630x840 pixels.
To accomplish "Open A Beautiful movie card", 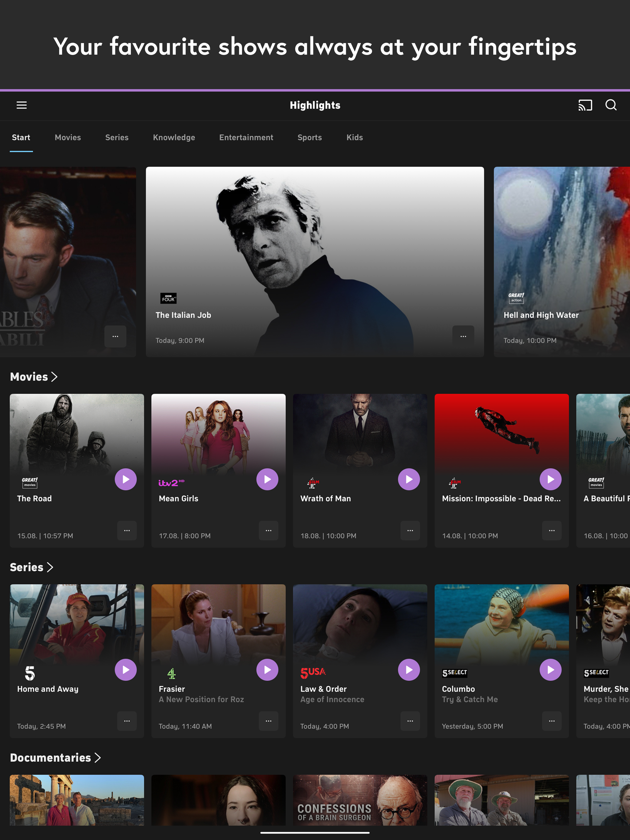I will point(603,470).
